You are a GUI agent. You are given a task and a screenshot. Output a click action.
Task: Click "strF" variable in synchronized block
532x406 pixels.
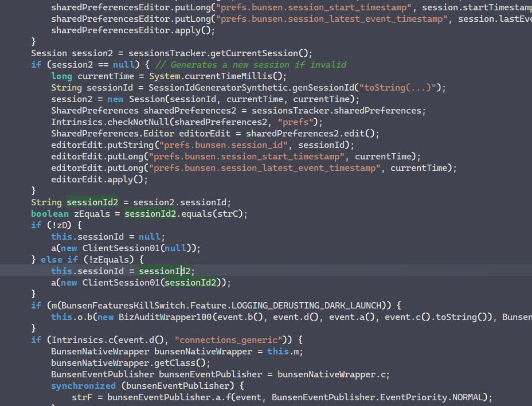tap(82, 397)
